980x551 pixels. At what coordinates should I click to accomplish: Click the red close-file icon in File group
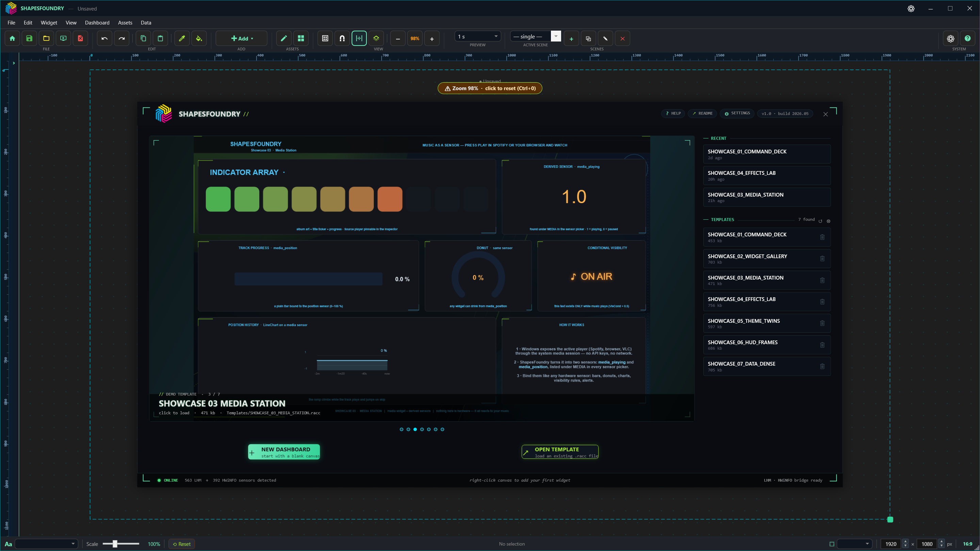pos(80,38)
